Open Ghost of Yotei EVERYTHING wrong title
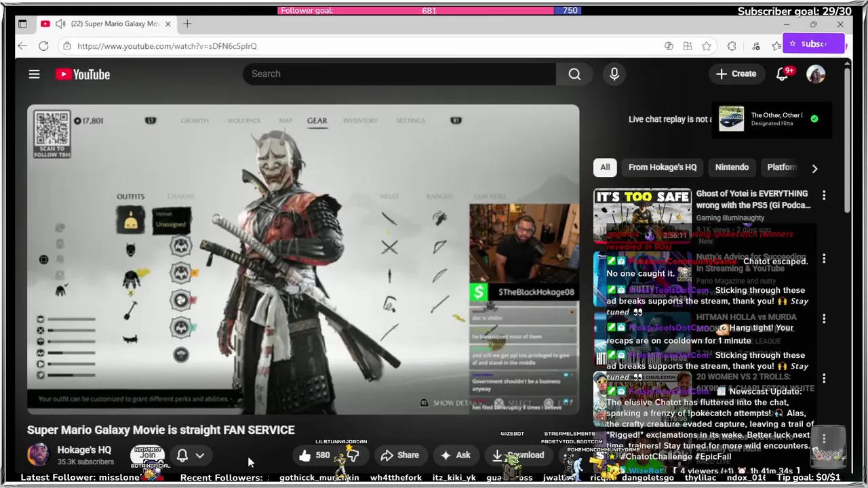The image size is (868, 488). click(753, 199)
